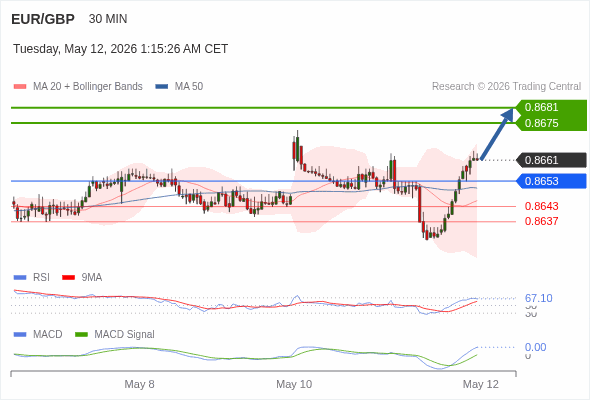Click the MACD legend label
The height and width of the screenshot is (400, 590).
click(48, 335)
